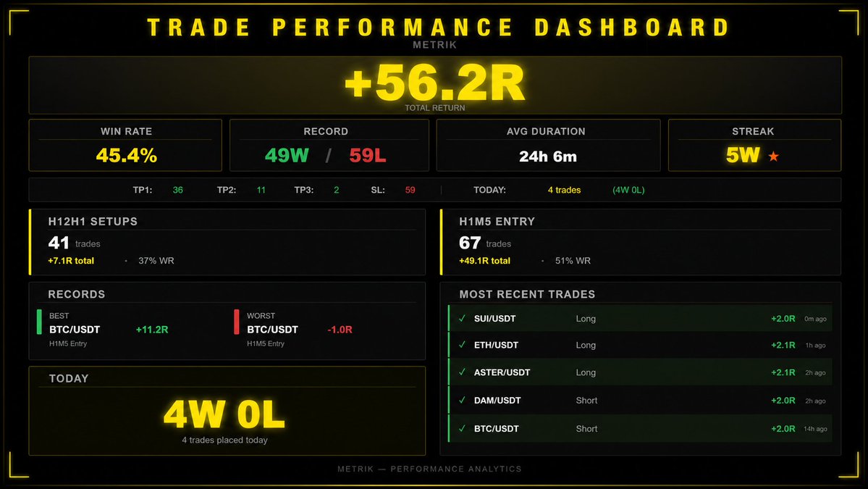This screenshot has width=868, height=489.
Task: Click the 45.4% win rate value
Action: [x=126, y=156]
